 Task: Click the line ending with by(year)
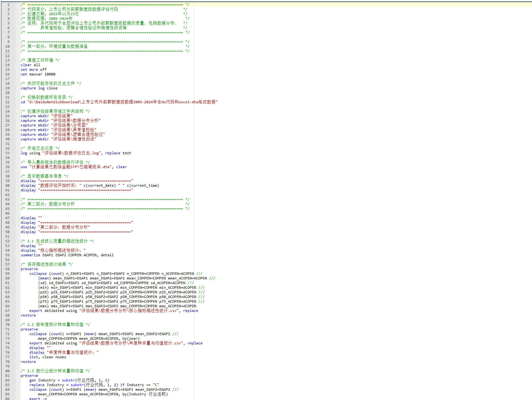tap(89, 338)
